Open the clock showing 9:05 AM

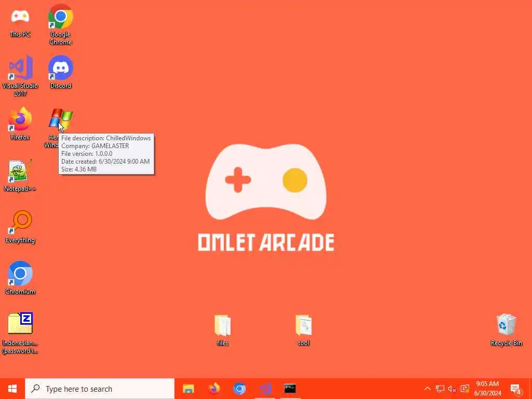487,389
